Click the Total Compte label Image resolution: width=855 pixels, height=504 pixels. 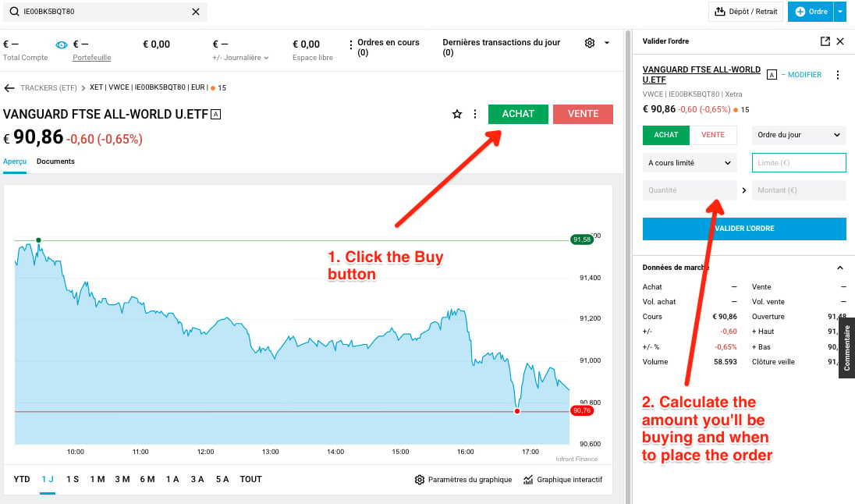tap(25, 57)
